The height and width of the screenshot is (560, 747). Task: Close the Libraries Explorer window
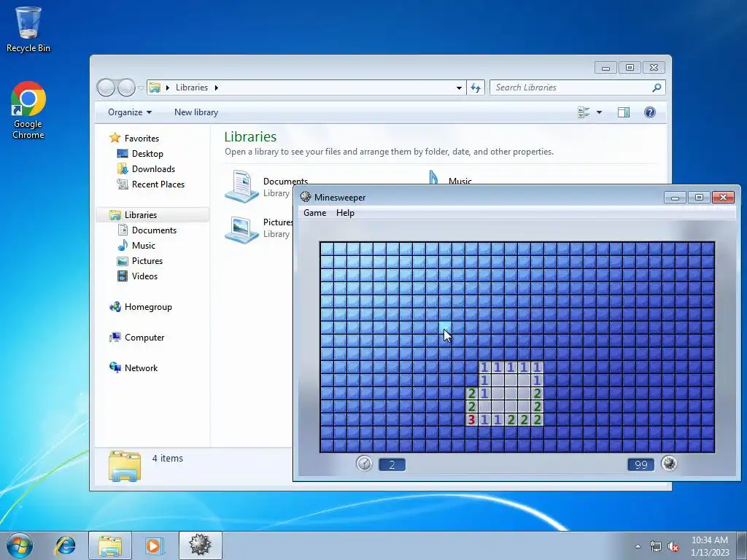[654, 68]
